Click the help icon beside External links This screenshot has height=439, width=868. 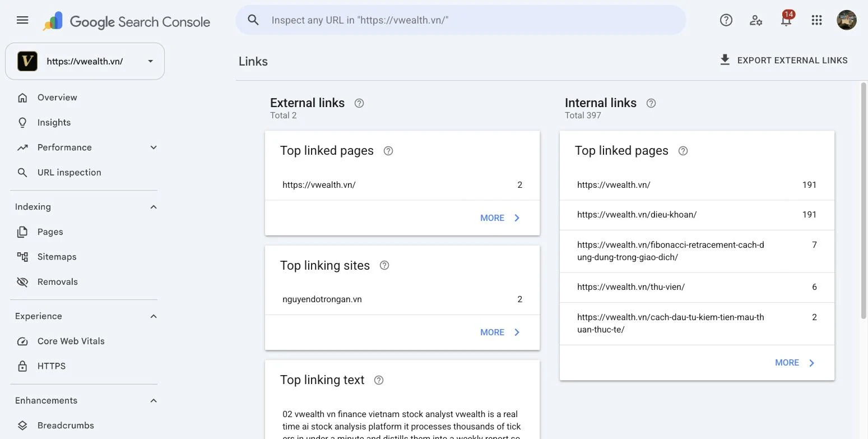click(x=359, y=103)
